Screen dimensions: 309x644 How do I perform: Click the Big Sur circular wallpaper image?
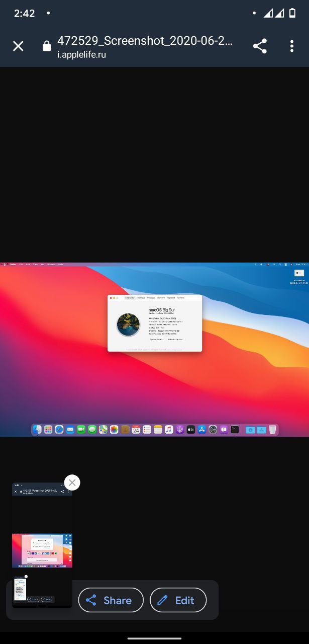pos(128,325)
